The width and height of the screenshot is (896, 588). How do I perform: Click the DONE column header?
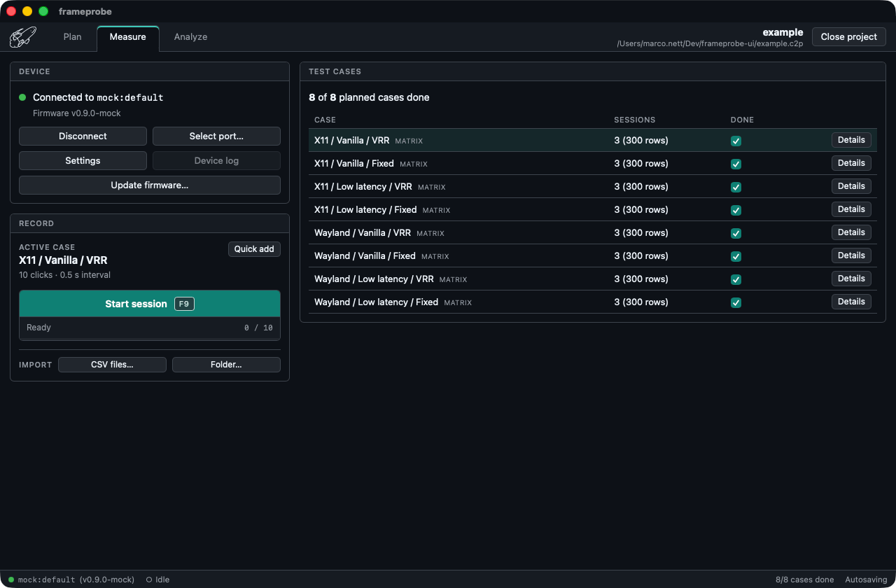[x=742, y=120]
